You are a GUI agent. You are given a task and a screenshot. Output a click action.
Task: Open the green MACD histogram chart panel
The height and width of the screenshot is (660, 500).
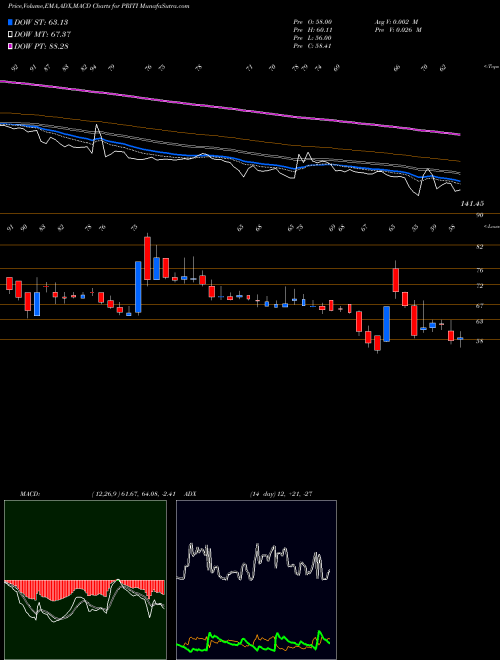[85, 580]
